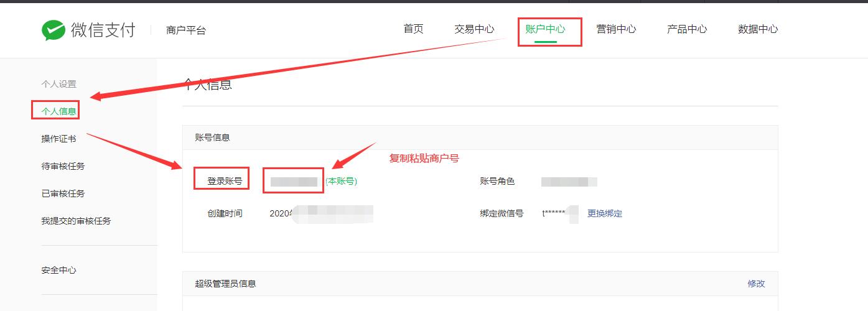Click the blurred login account number value
868x311 pixels.
[x=294, y=182]
